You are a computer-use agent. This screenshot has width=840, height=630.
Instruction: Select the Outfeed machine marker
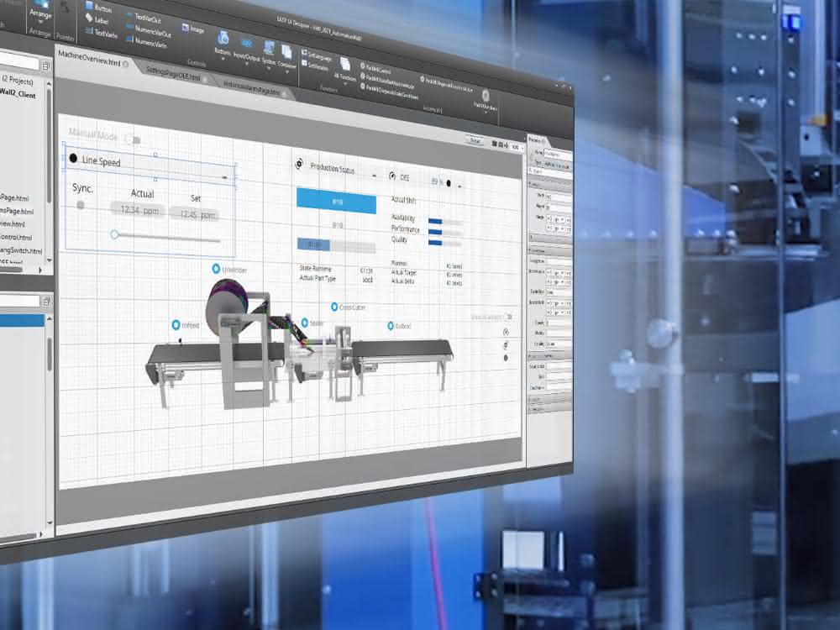(391, 325)
